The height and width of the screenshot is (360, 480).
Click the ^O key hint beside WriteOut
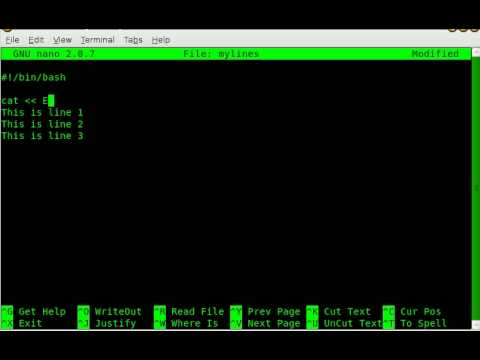click(83, 312)
